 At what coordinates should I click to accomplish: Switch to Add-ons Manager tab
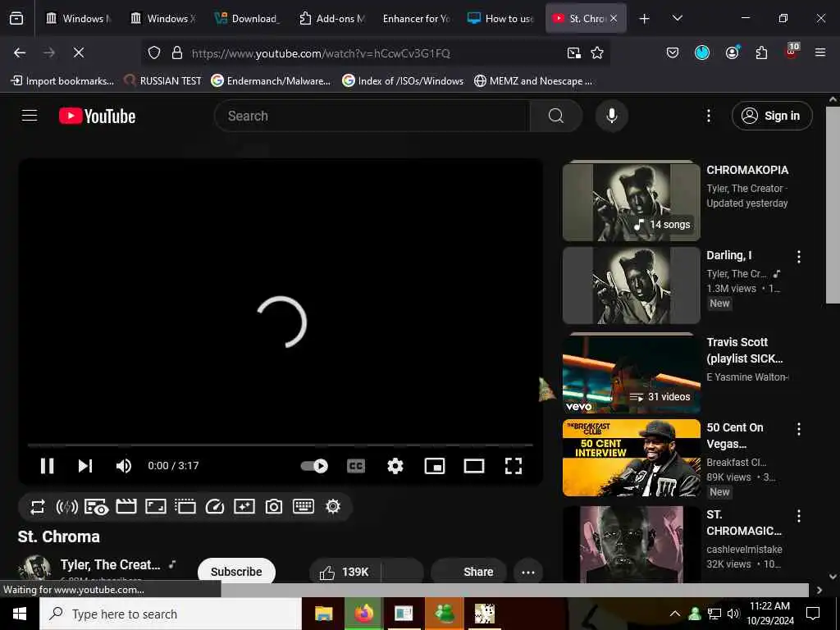pos(333,18)
